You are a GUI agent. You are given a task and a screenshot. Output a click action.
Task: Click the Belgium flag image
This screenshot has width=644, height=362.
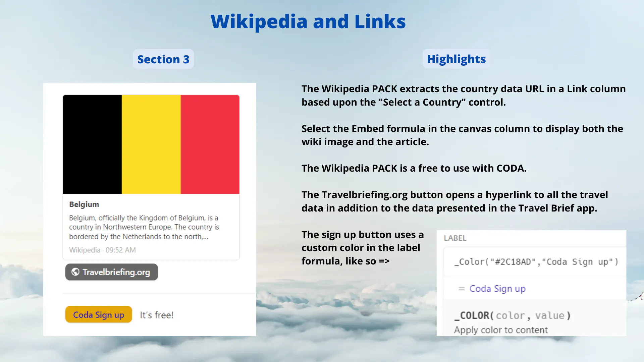click(x=151, y=144)
